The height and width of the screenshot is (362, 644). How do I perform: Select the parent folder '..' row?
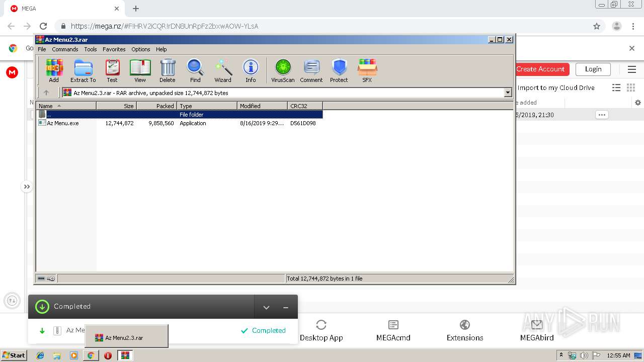[x=180, y=115]
